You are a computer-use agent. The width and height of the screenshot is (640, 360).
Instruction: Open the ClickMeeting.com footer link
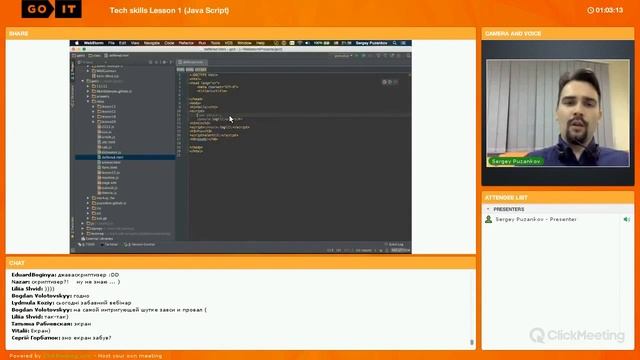(x=68, y=356)
